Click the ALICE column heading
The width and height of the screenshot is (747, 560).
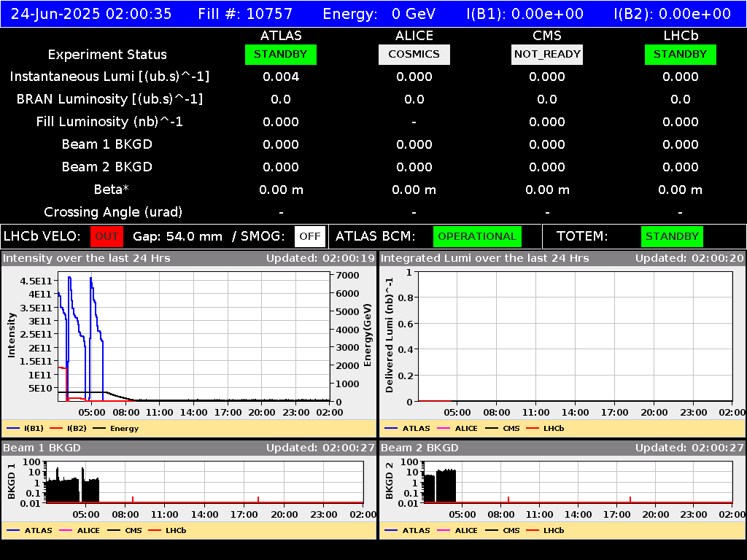(x=414, y=36)
